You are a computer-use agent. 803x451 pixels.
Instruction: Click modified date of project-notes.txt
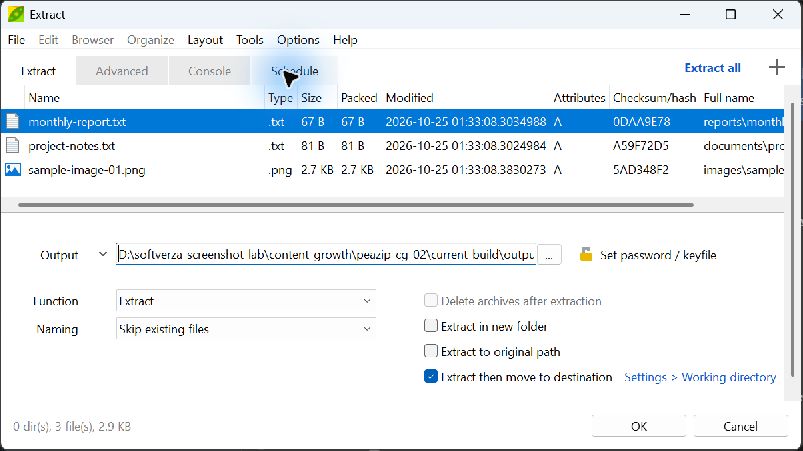[466, 146]
